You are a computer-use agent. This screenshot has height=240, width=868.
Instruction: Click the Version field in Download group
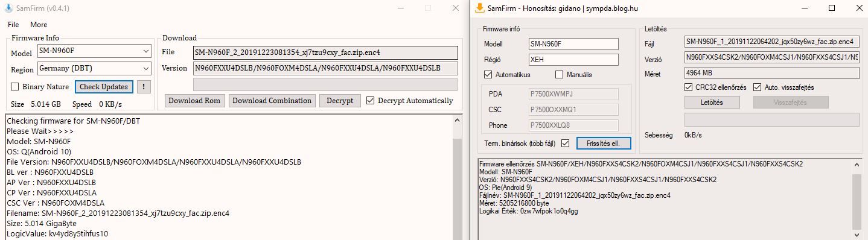325,68
